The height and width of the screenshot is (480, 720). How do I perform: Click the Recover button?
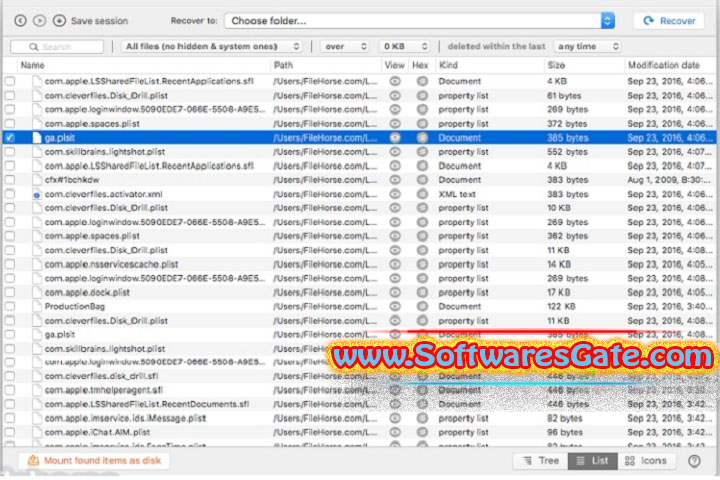coord(669,21)
